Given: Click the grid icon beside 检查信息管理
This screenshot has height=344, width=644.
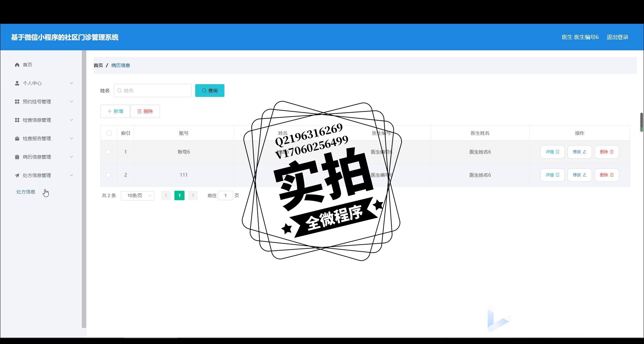Looking at the screenshot, I should coord(17,120).
